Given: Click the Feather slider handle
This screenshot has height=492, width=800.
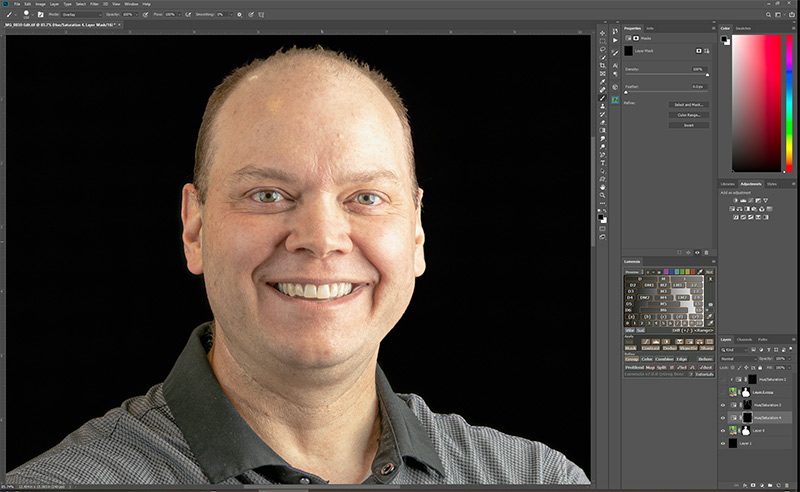Looking at the screenshot, I should pos(626,92).
